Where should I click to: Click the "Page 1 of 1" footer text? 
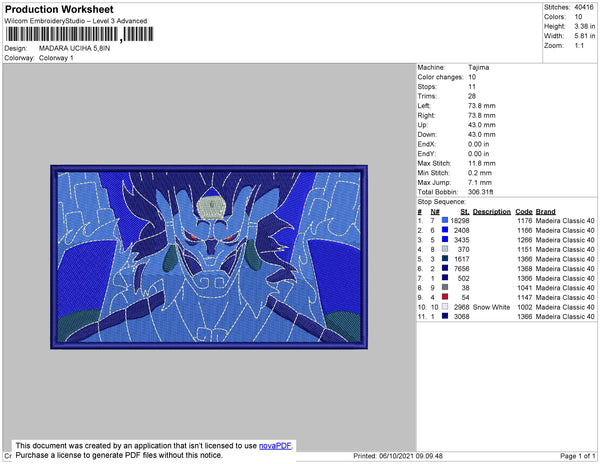tap(577, 456)
